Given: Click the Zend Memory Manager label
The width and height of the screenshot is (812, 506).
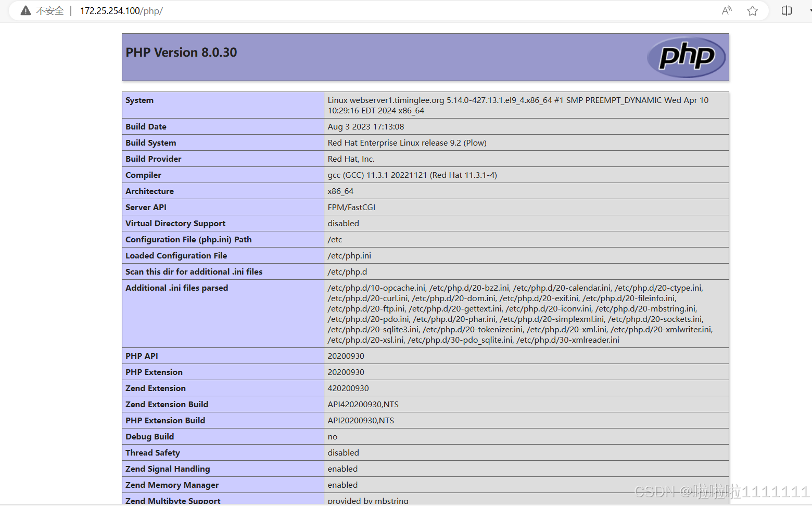Looking at the screenshot, I should coord(172,485).
